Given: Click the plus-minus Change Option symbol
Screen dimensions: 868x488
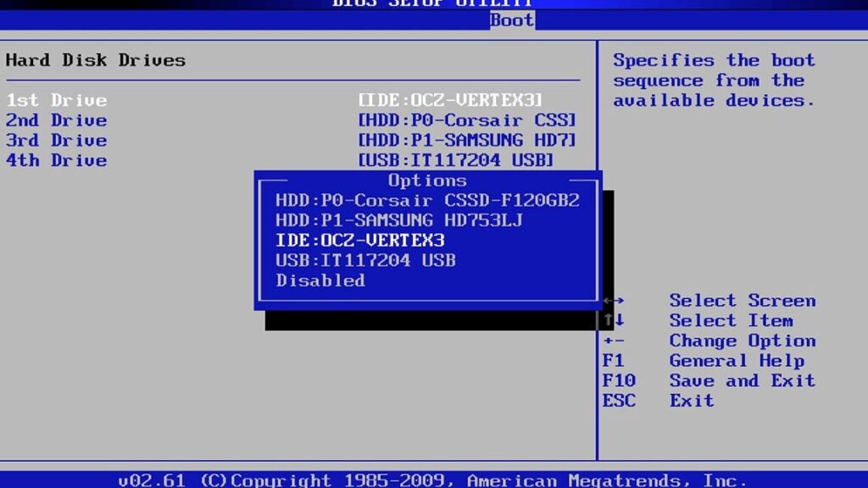Looking at the screenshot, I should (x=615, y=341).
